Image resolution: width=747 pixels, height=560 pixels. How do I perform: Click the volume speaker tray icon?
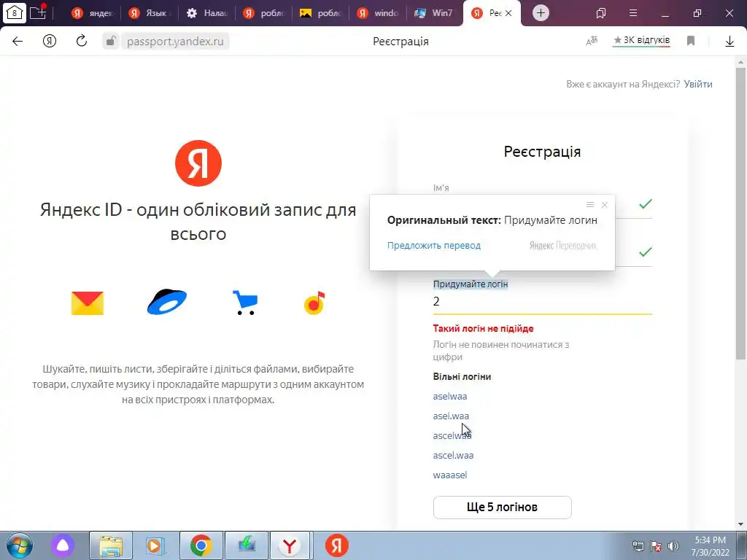[x=673, y=546]
